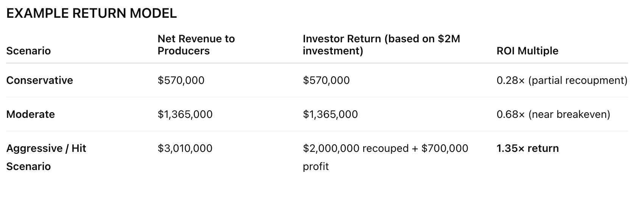The height and width of the screenshot is (201, 644).
Task: Click the Moderate row label
Action: coord(31,114)
